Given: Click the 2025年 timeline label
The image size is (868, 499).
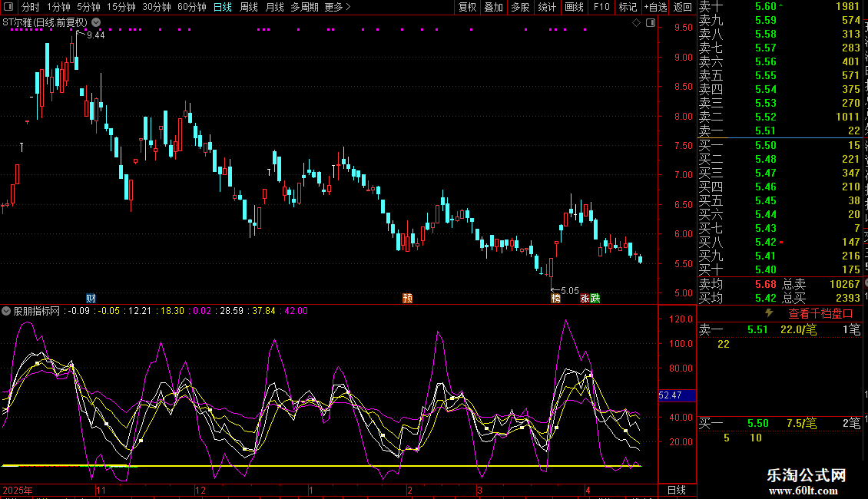Looking at the screenshot, I should [x=17, y=490].
